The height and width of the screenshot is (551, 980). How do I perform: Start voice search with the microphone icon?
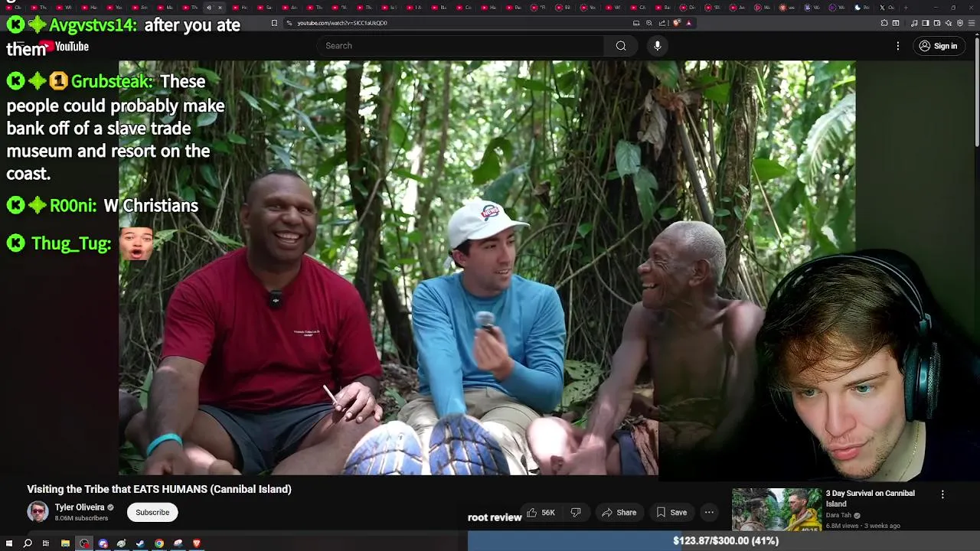coord(657,46)
